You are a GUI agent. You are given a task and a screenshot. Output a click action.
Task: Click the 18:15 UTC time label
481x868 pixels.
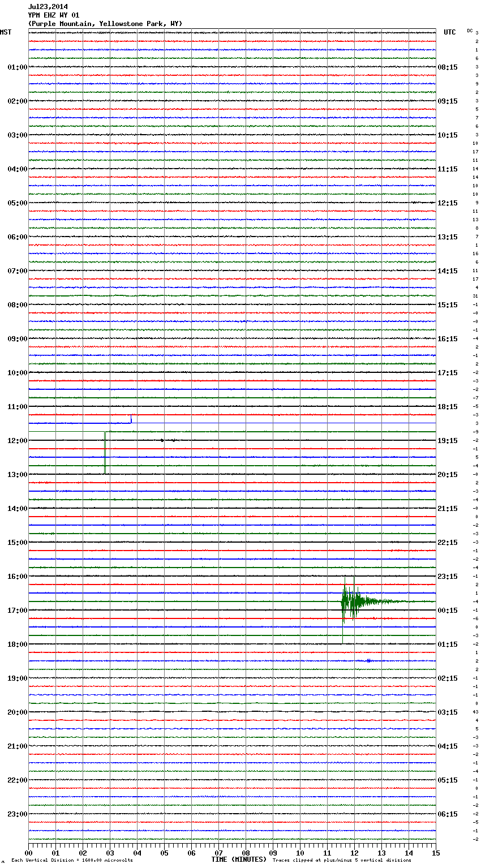(x=448, y=407)
